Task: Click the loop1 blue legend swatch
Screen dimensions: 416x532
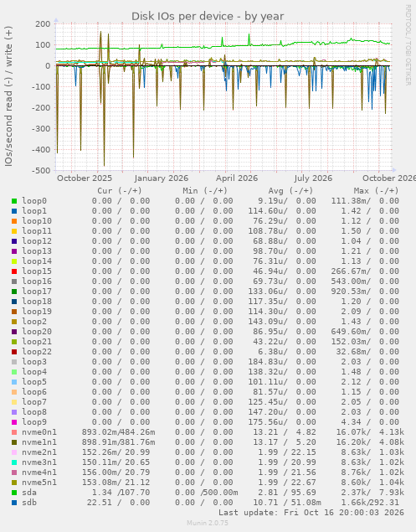Action: 14,211
